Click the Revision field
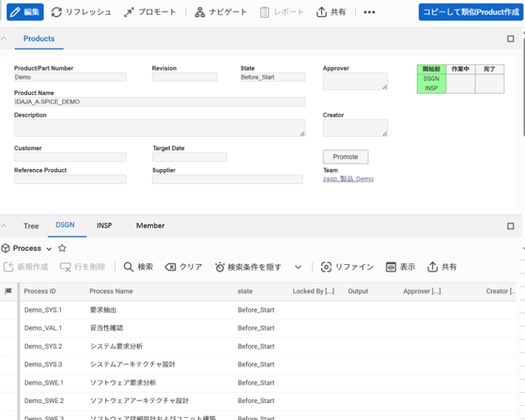 coord(185,77)
